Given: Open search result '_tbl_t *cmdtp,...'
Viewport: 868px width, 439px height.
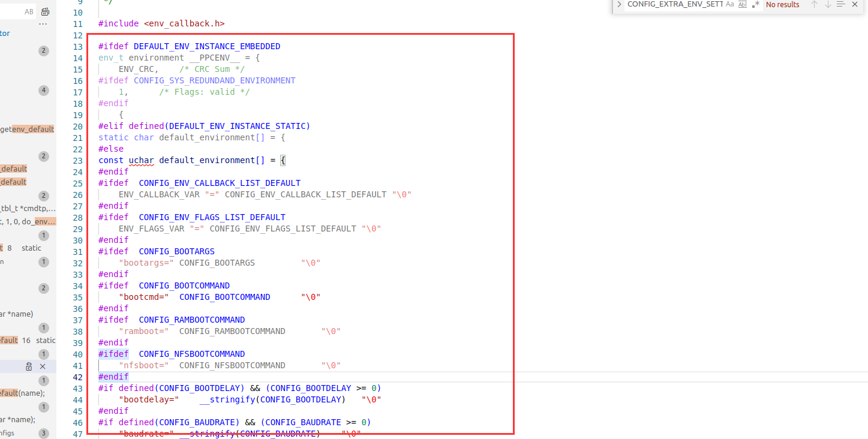Looking at the screenshot, I should click(28, 208).
